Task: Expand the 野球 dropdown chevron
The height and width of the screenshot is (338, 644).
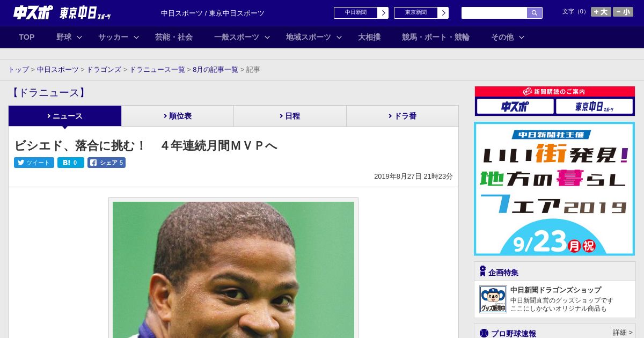Action: point(79,37)
